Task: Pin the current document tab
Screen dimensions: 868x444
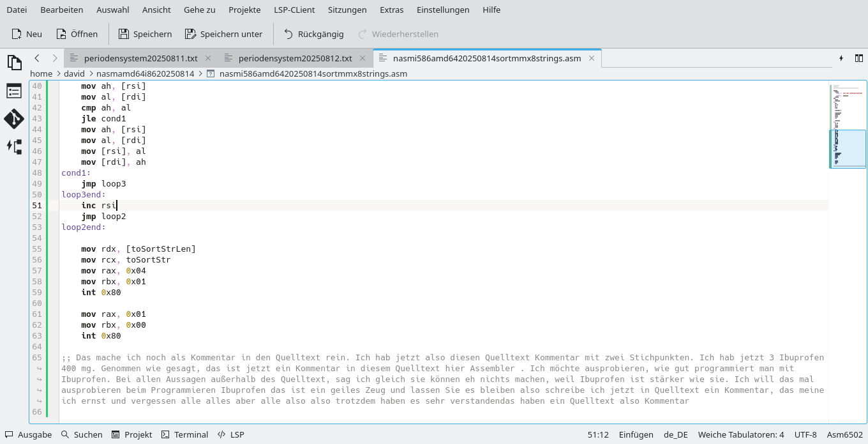Action: point(841,57)
